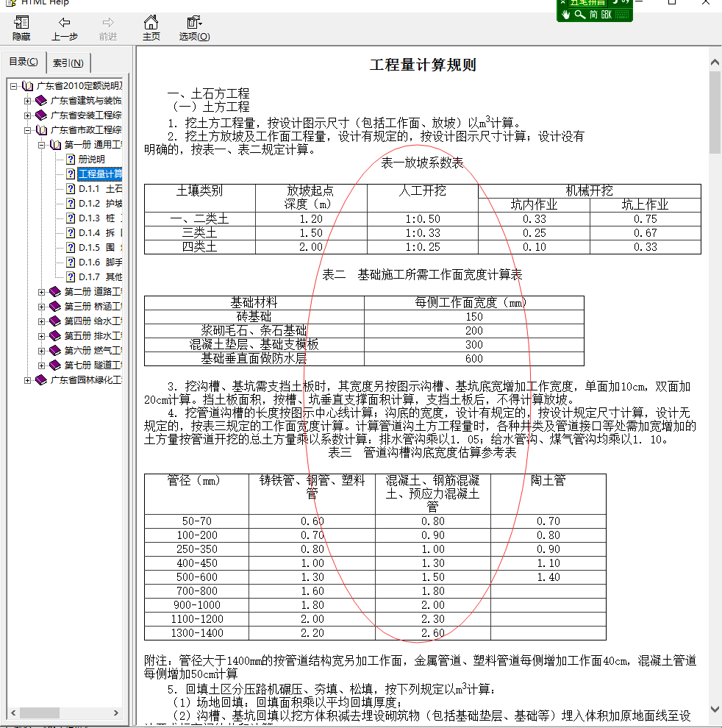Click the soft keyboard icon on IME bar
The image size is (722, 728).
[622, 15]
